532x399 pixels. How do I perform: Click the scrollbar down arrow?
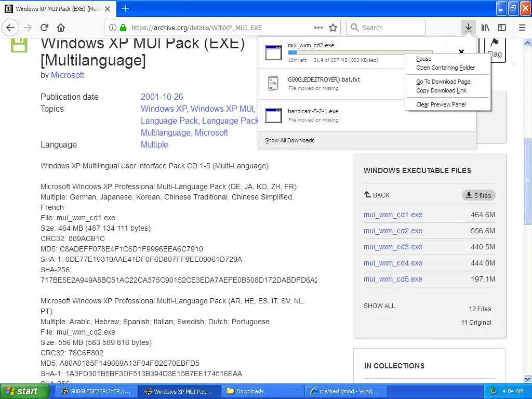point(528,379)
